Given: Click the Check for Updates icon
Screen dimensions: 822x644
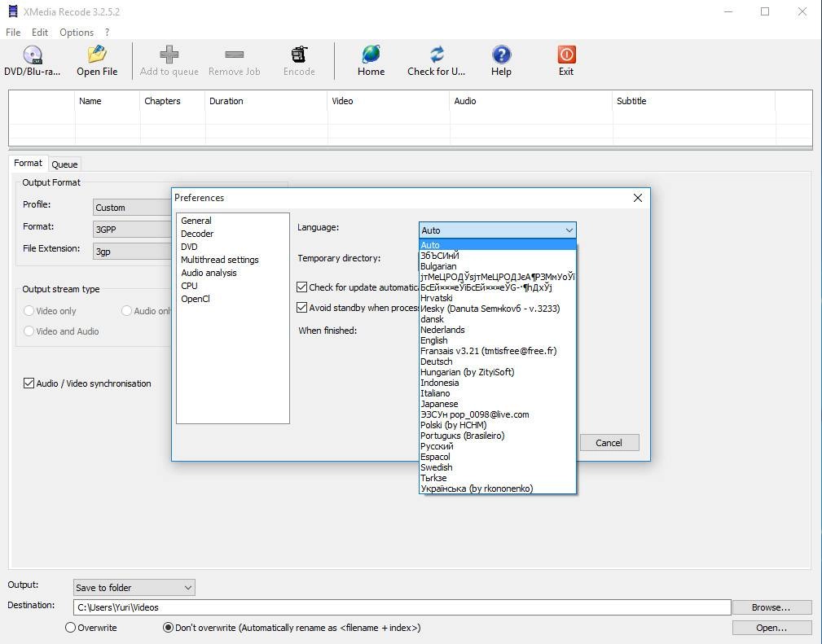Looking at the screenshot, I should tap(437, 55).
